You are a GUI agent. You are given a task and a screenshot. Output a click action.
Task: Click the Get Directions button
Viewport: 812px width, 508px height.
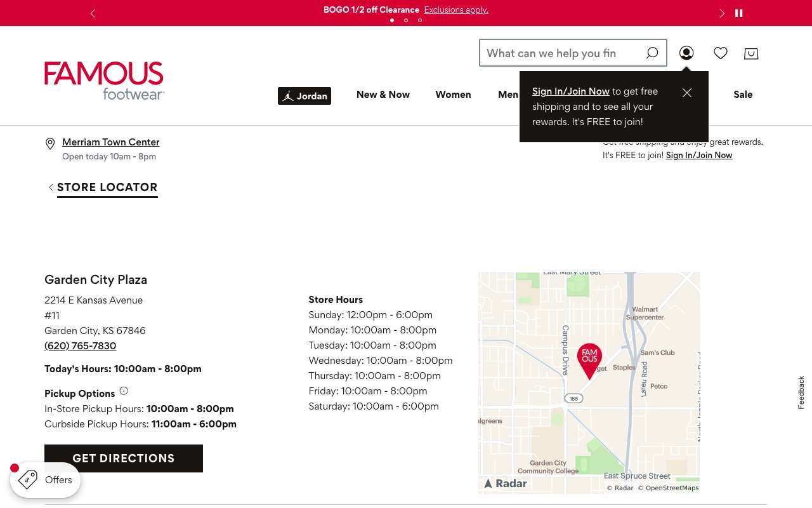point(124,458)
